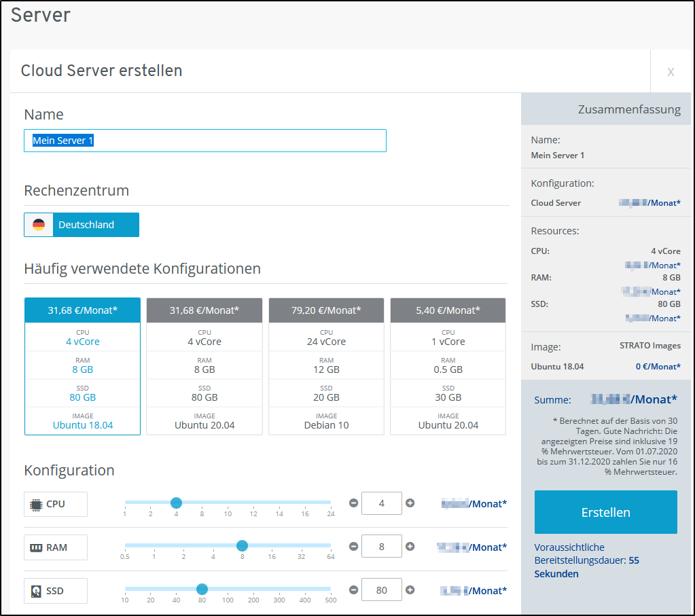Select the 5,40 €/Monat configuration card

pos(448,367)
